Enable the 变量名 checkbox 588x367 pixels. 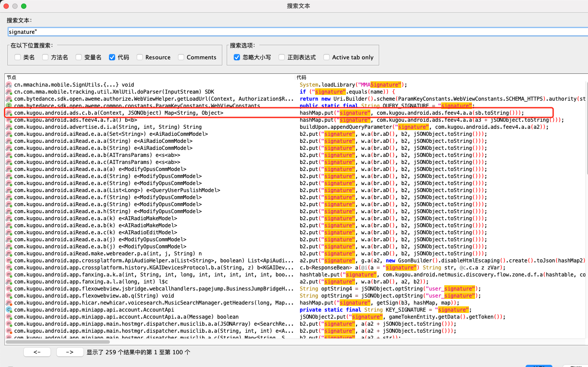(79, 57)
